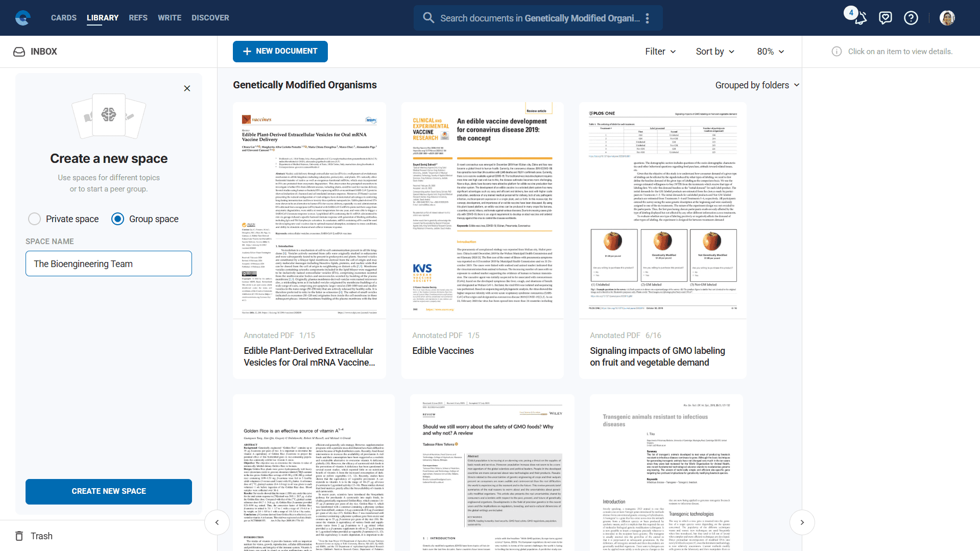This screenshot has width=980, height=551.
Task: Switch to the Cards tab
Action: point(64,18)
